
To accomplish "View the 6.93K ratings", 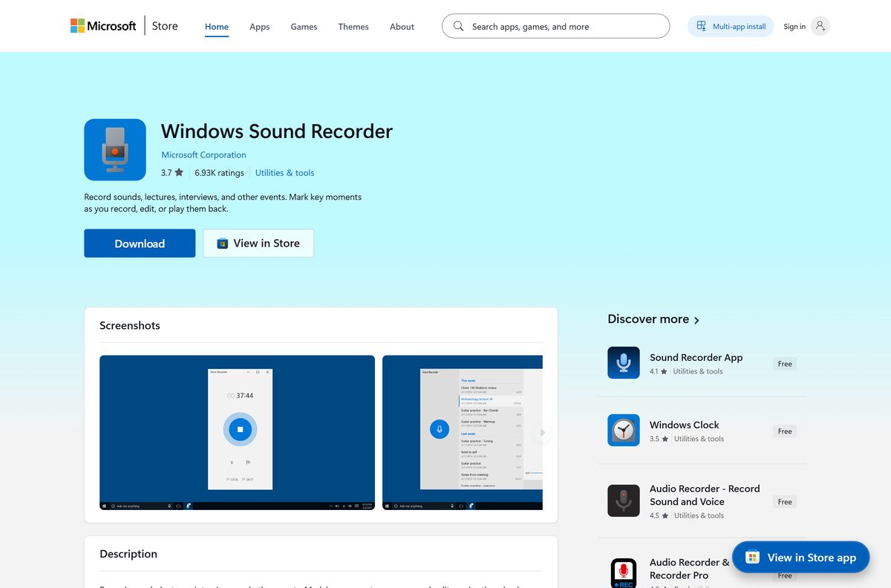I will point(219,172).
